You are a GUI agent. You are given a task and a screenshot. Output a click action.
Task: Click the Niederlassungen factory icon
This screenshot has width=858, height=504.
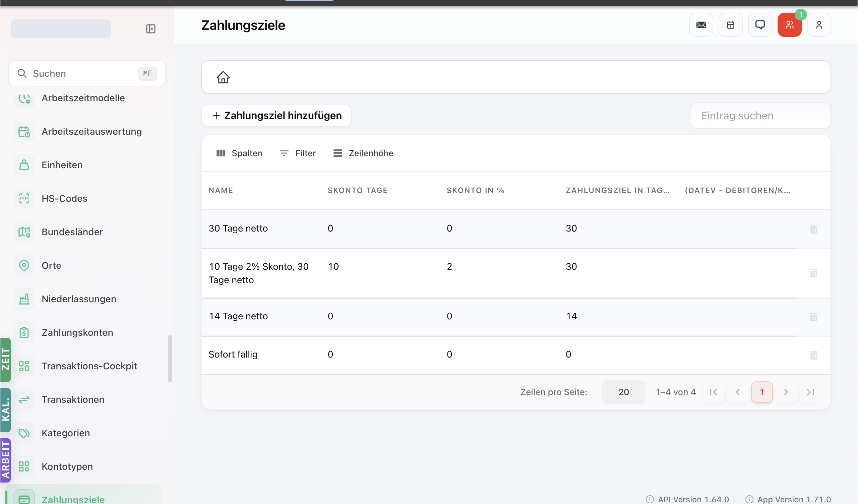tap(24, 299)
